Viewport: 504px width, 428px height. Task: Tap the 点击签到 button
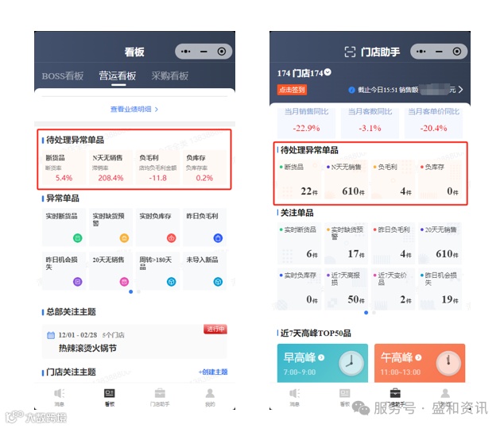coord(292,90)
